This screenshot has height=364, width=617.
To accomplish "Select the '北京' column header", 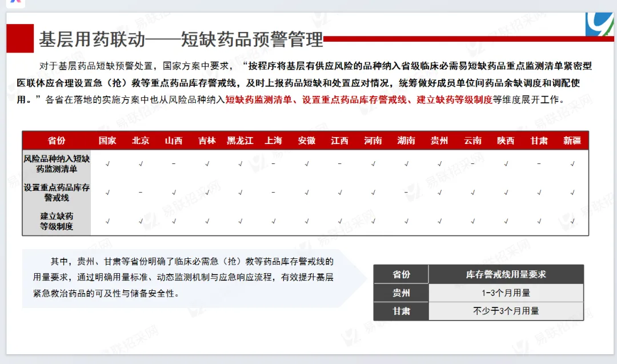I will click(x=141, y=141).
